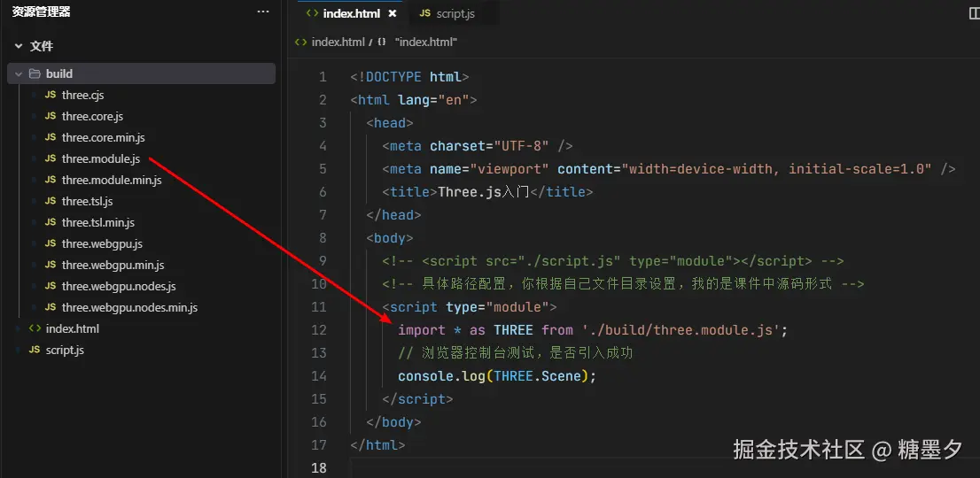Open three.module.js file
The height and width of the screenshot is (478, 980).
tap(101, 158)
